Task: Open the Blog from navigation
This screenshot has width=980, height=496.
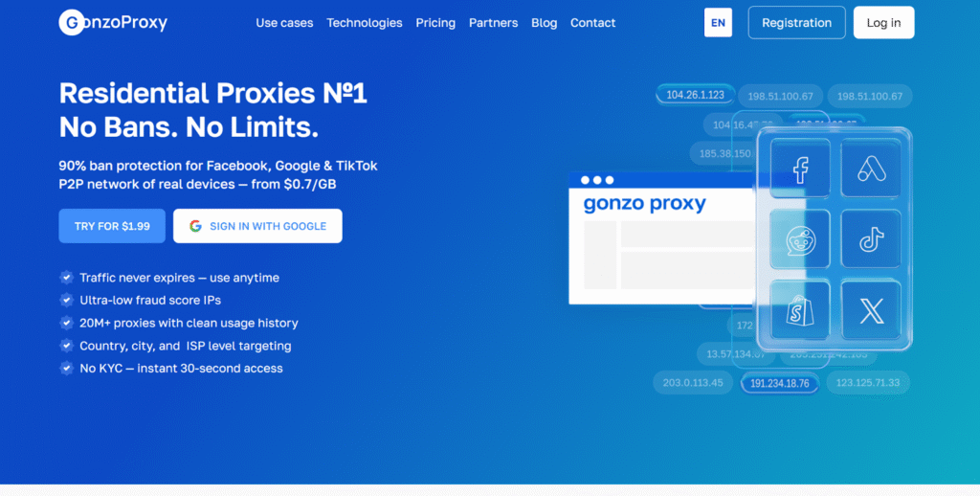Action: pos(544,23)
